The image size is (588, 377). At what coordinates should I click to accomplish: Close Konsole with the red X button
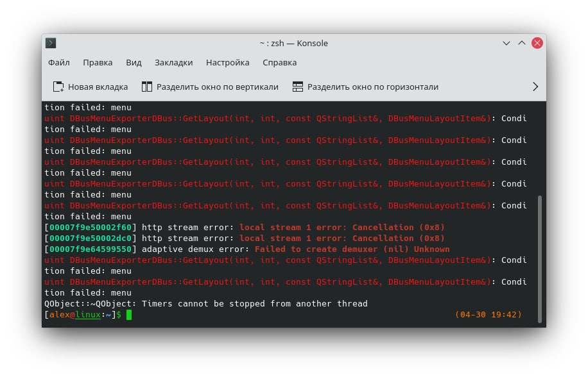click(x=537, y=43)
